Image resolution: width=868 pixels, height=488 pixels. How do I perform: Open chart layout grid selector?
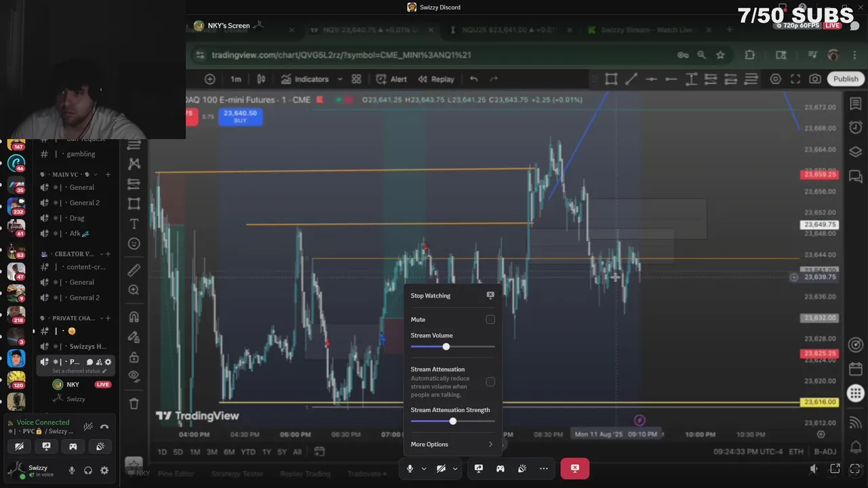[356, 79]
